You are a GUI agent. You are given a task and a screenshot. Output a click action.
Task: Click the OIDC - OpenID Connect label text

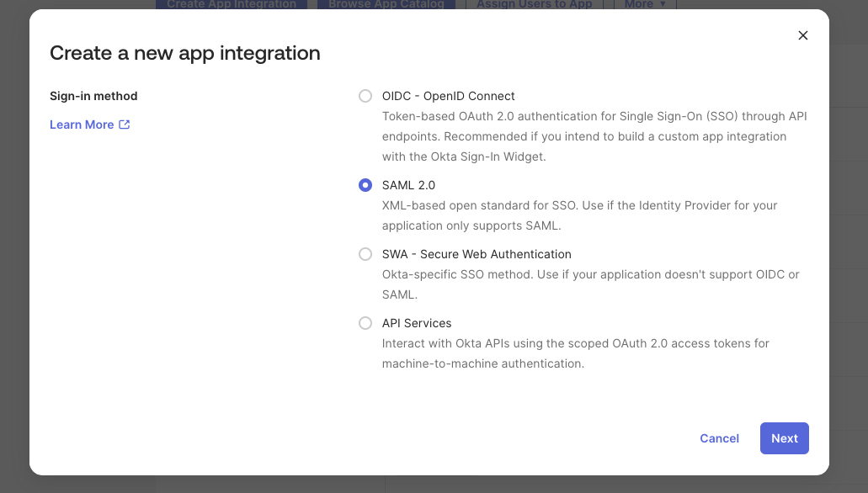449,96
